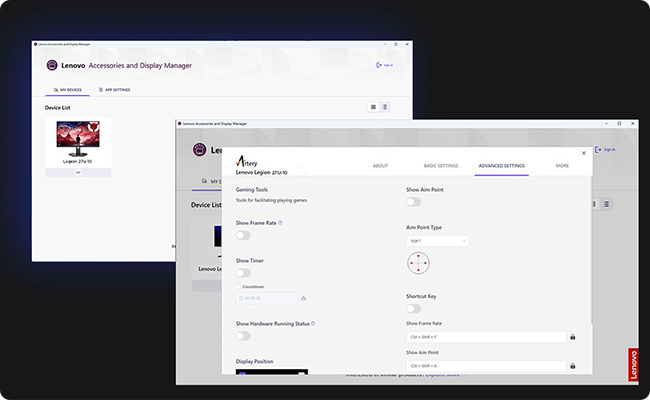Viewport: 650px width, 400px height.
Task: Click lock icon for Frame Rate shortcut
Action: [572, 337]
